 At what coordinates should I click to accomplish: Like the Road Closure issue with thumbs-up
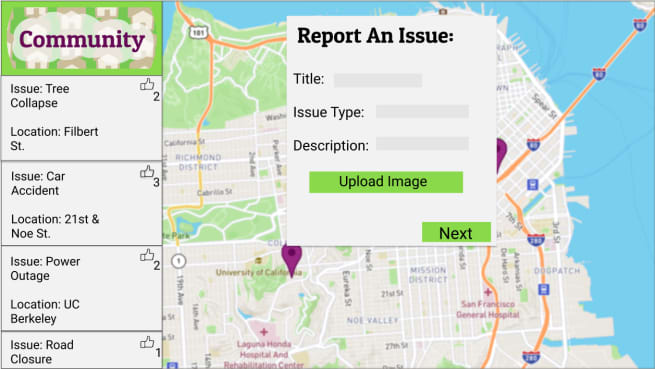pos(147,342)
